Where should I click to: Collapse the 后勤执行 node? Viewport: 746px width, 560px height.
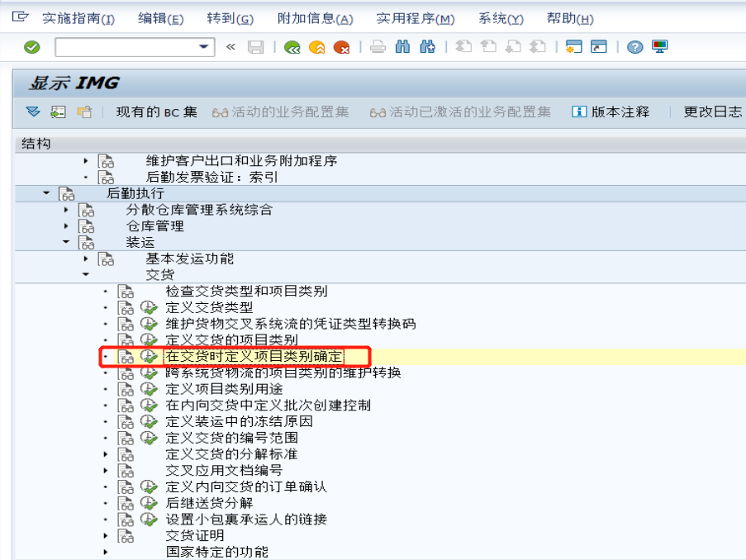point(46,193)
